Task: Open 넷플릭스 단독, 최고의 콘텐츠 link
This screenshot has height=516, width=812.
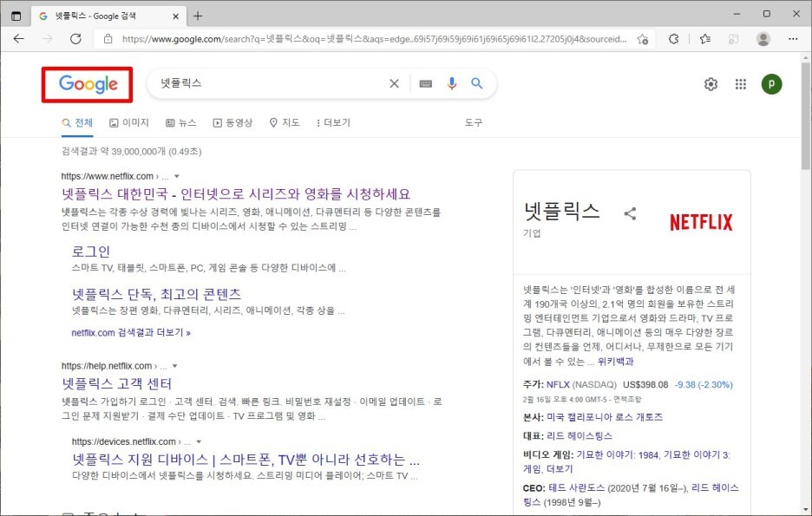Action: pyautogui.click(x=156, y=295)
